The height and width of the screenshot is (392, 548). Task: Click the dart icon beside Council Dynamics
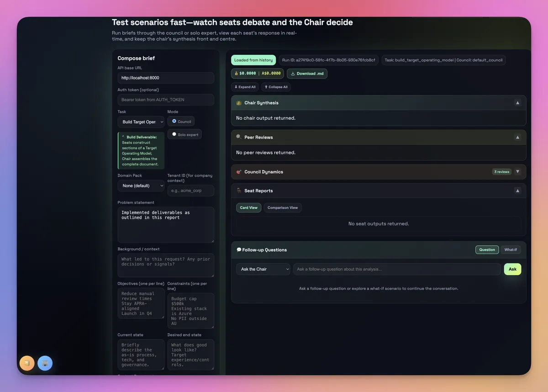tap(238, 171)
